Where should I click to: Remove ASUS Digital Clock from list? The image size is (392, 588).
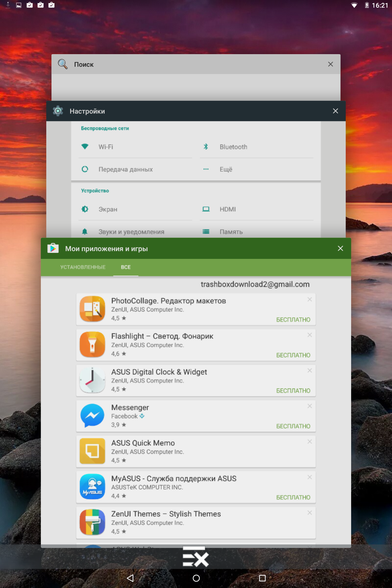click(x=310, y=370)
